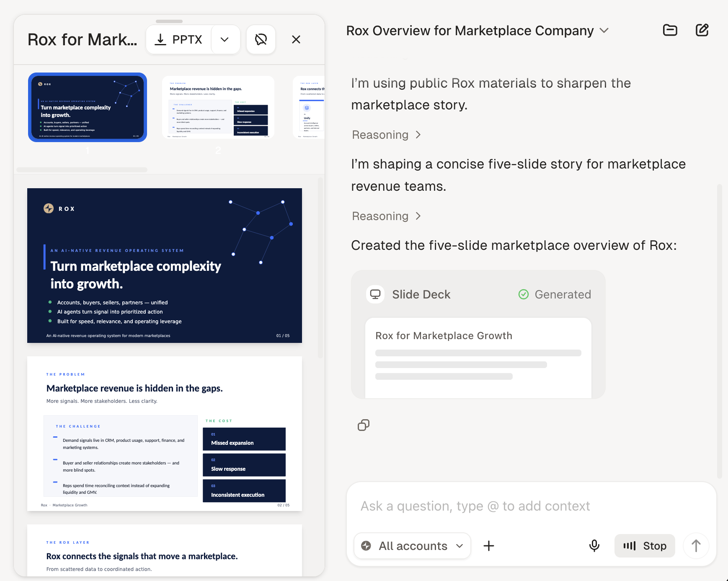Activate the microphone voice input
The height and width of the screenshot is (581, 728).
(594, 546)
